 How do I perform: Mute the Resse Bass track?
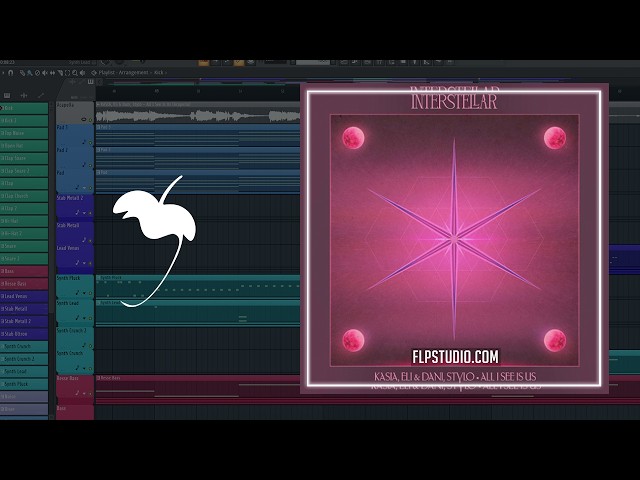point(90,393)
